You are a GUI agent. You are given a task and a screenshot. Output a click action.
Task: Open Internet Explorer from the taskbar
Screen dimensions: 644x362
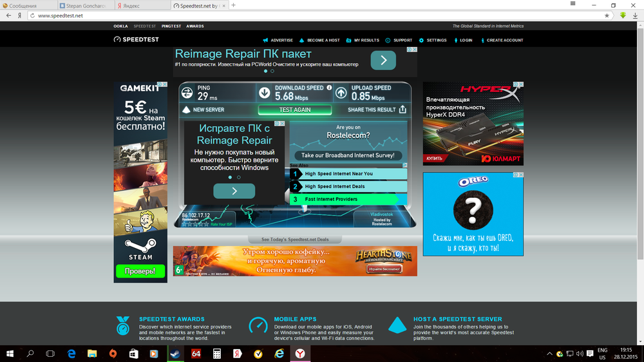(279, 354)
